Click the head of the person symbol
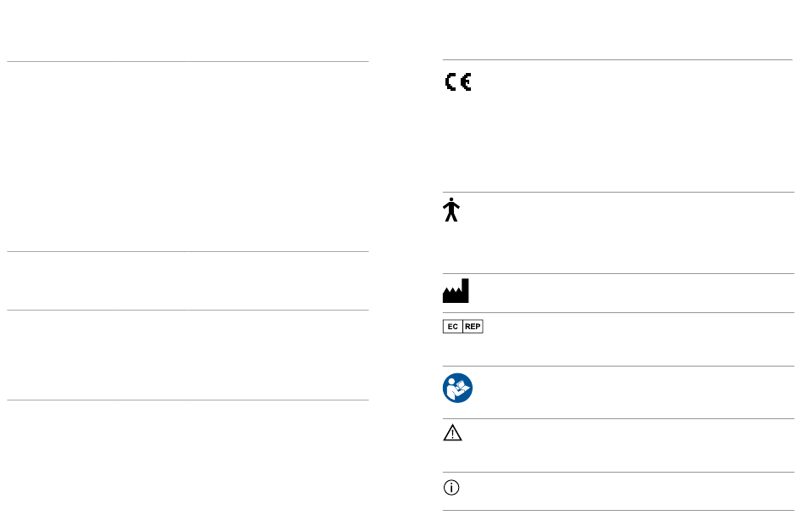The image size is (806, 532). tap(451, 199)
